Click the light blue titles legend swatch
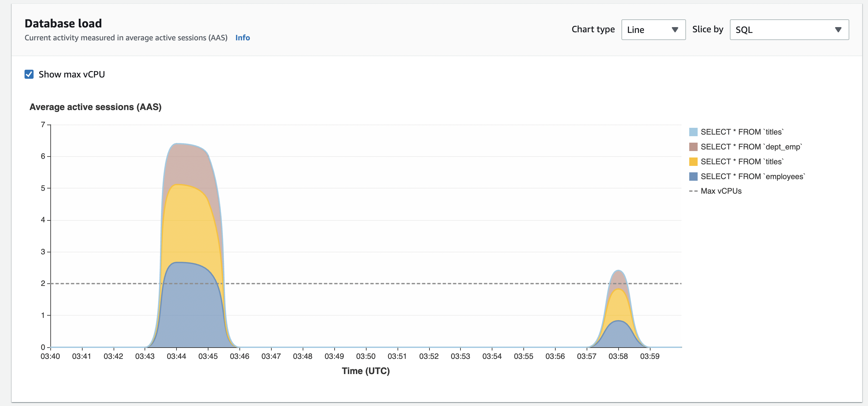The width and height of the screenshot is (868, 406). 693,132
